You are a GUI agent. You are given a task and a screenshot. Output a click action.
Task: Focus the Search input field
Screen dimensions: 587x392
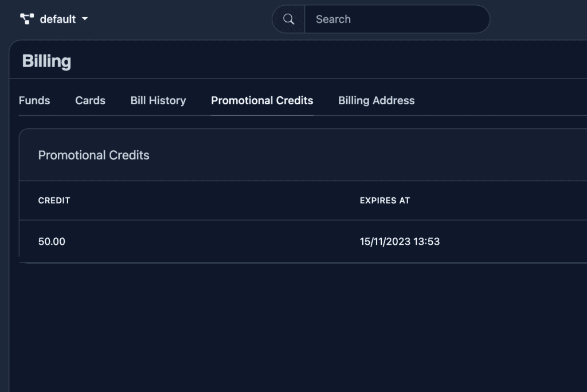pos(396,19)
